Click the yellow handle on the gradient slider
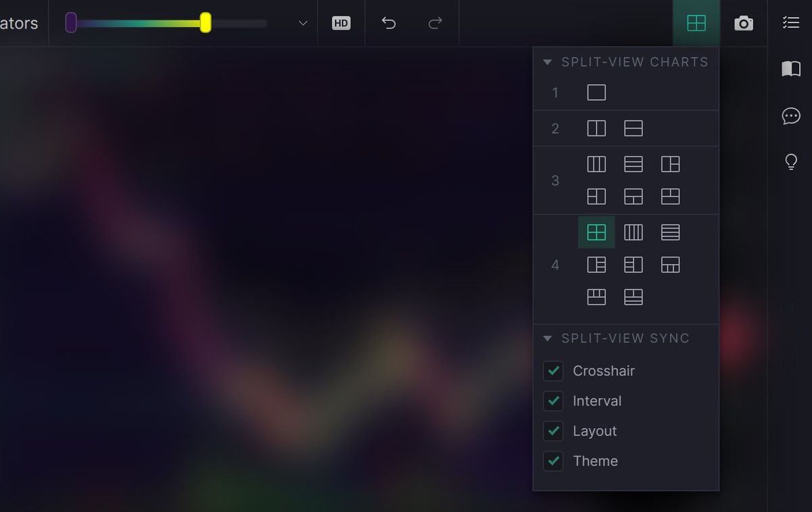The height and width of the screenshot is (512, 812). (x=205, y=23)
